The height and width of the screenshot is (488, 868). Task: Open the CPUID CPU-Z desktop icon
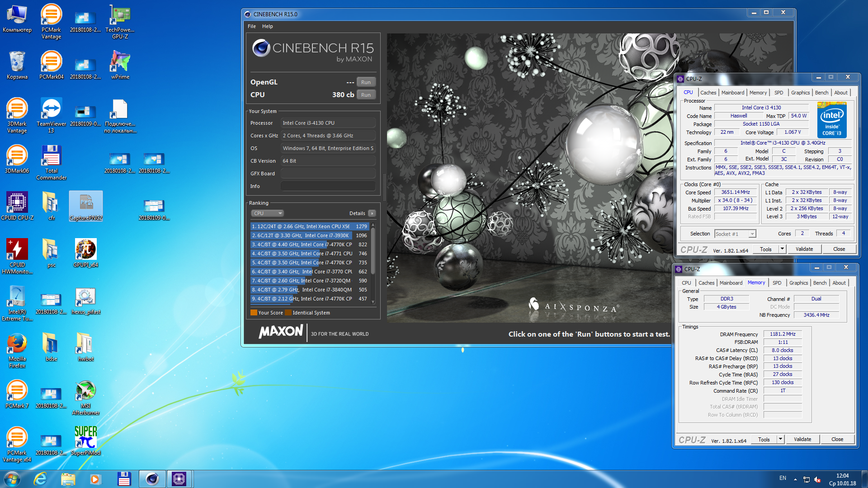tap(17, 206)
